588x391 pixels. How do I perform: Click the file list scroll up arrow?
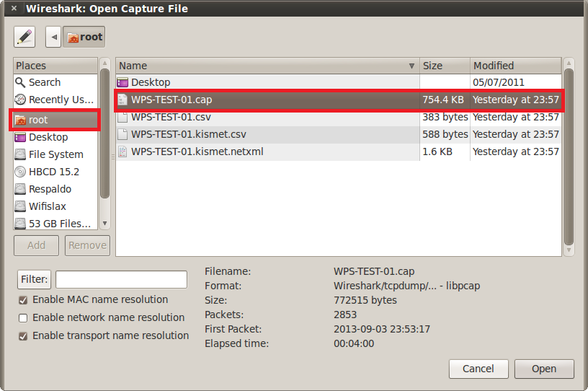click(x=569, y=63)
